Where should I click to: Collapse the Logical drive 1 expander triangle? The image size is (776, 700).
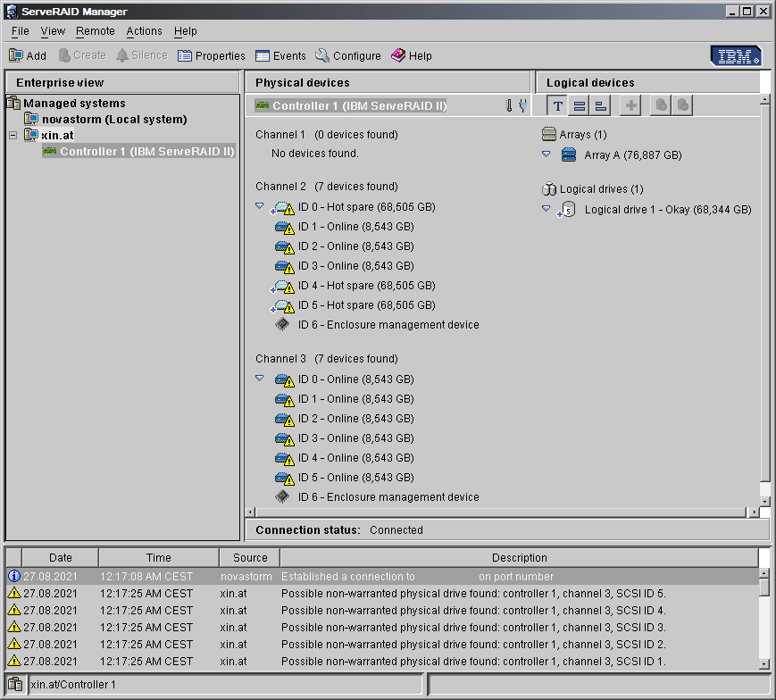pos(546,208)
